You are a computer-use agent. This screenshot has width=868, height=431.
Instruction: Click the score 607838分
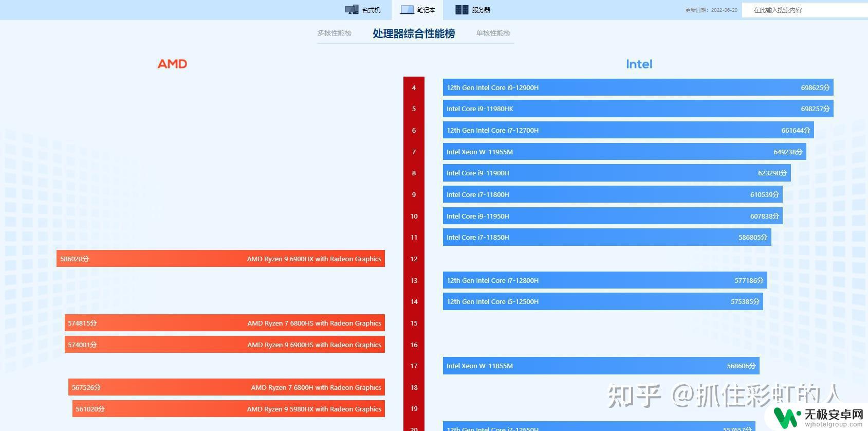(765, 216)
